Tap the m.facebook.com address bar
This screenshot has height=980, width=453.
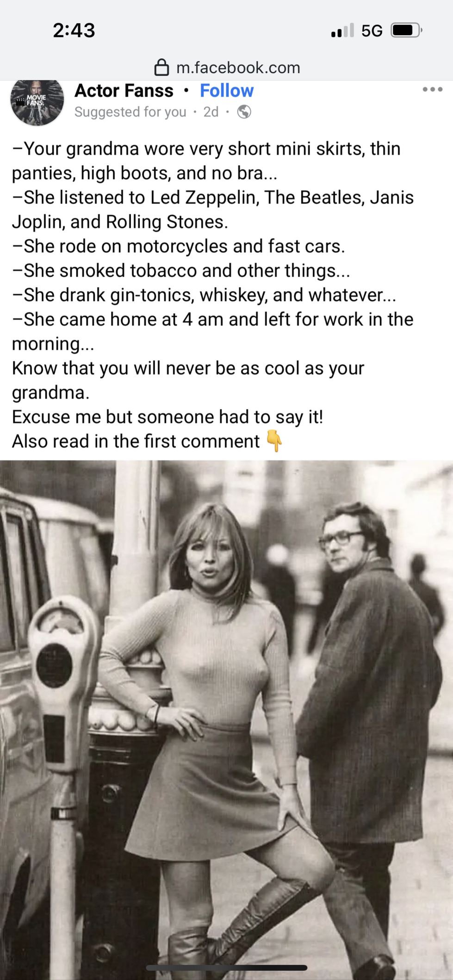(227, 68)
